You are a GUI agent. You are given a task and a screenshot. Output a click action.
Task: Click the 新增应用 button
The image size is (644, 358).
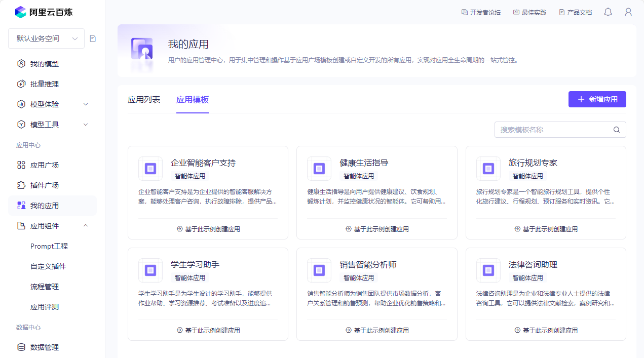tap(597, 99)
